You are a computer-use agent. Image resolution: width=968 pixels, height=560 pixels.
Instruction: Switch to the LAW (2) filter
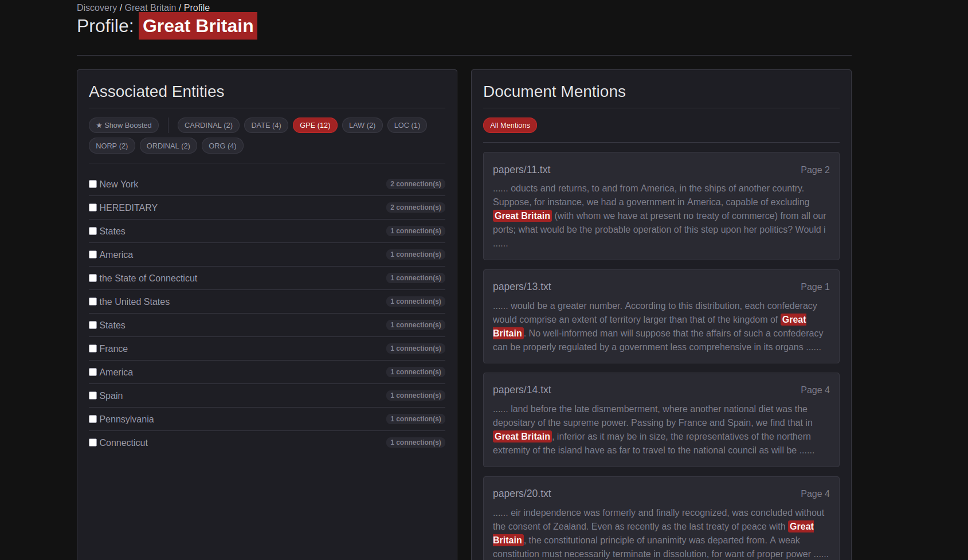[x=362, y=126]
